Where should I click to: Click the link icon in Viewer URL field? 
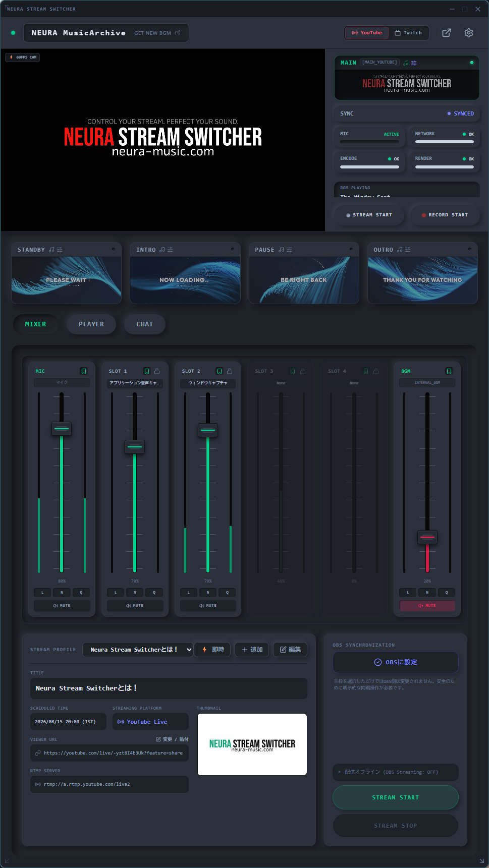pyautogui.click(x=38, y=753)
